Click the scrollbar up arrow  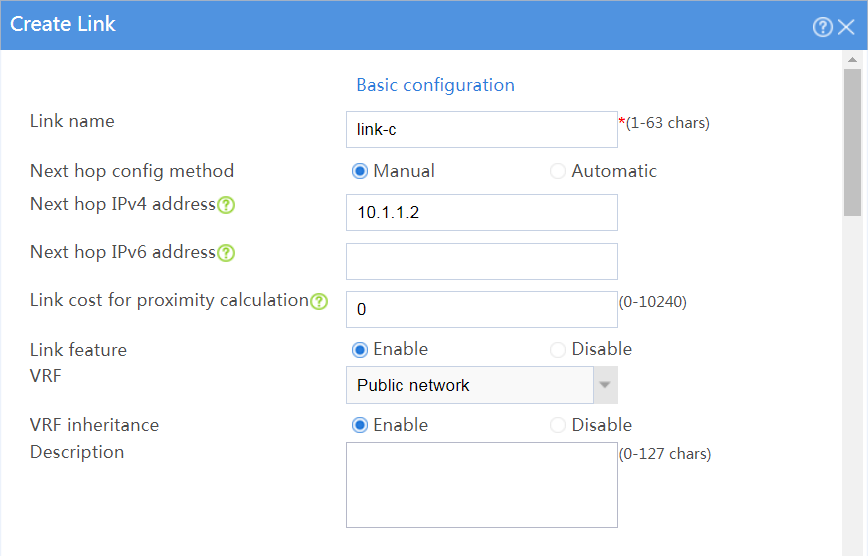click(852, 59)
